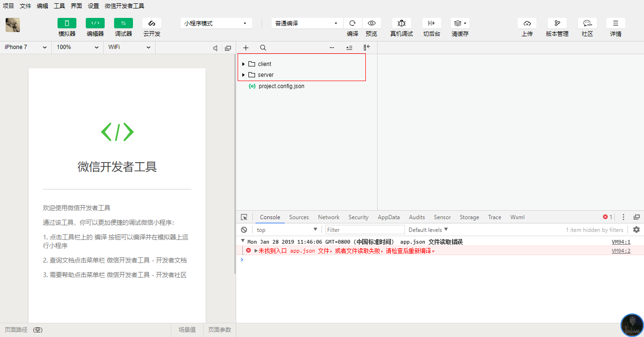
Task: Open DevTools console settings gear
Action: point(636,230)
